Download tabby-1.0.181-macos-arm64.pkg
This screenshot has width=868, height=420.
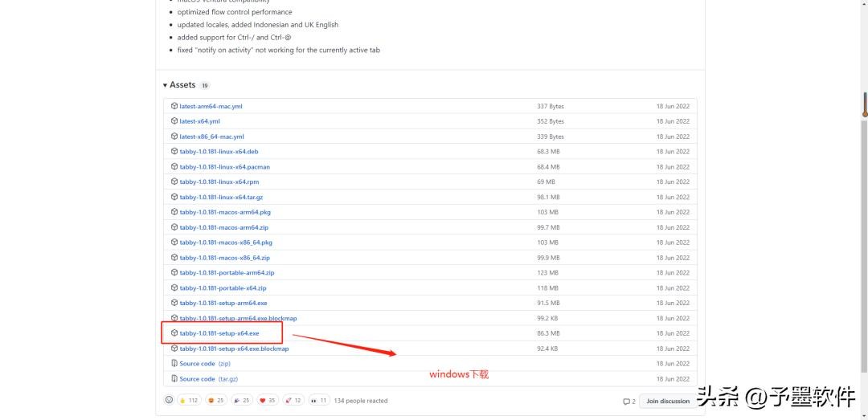coord(225,212)
